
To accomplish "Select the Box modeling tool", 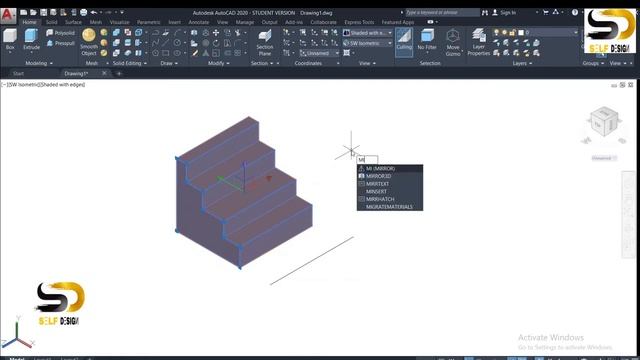I will [10, 40].
